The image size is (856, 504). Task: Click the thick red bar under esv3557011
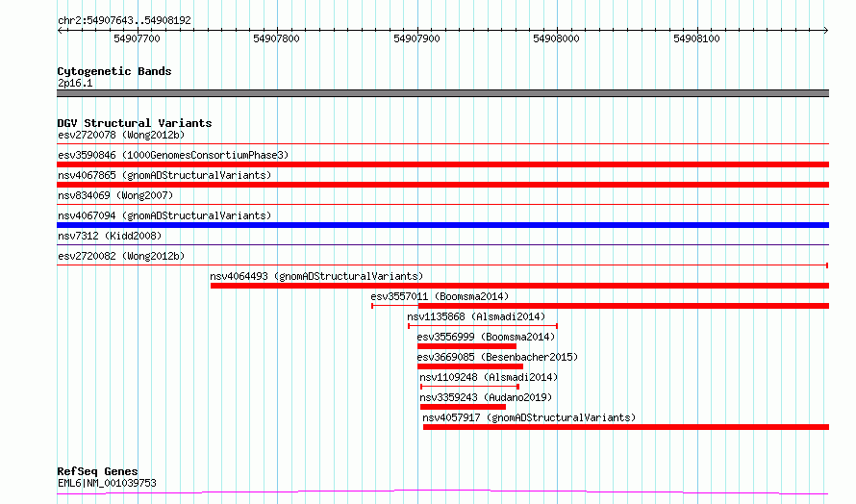tap(623, 306)
